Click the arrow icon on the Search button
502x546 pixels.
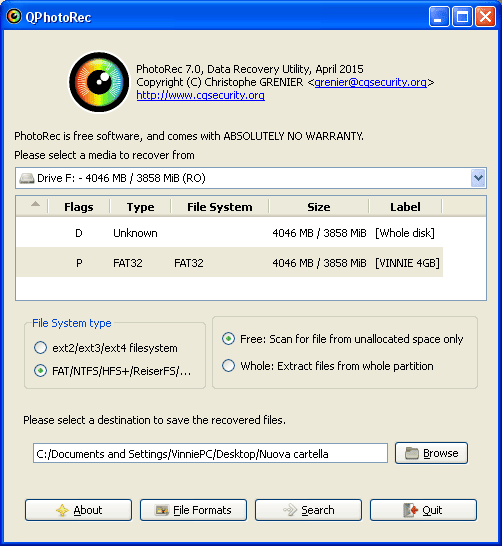tap(290, 510)
